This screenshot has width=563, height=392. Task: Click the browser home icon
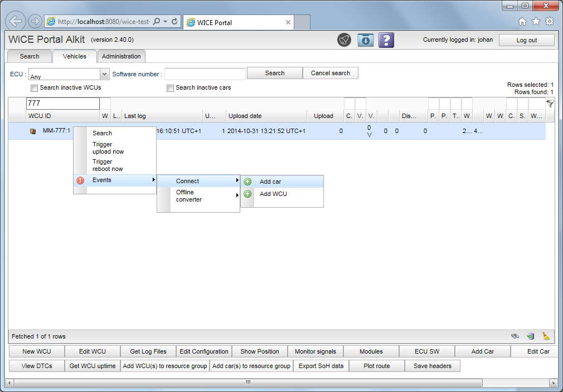click(x=522, y=22)
